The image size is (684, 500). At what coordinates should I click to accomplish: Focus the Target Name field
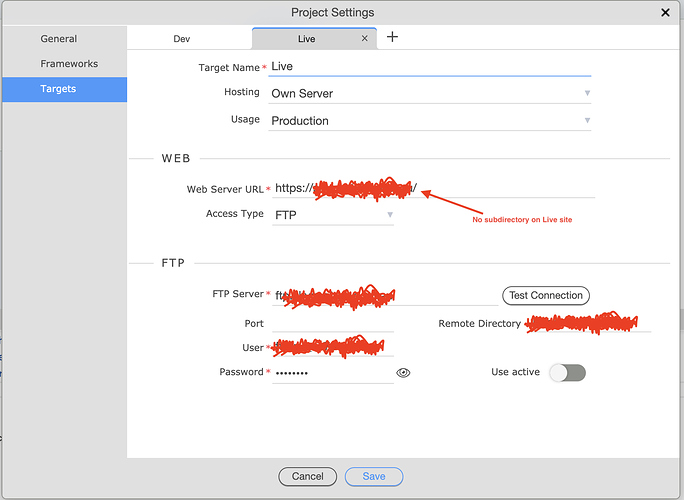(x=430, y=66)
